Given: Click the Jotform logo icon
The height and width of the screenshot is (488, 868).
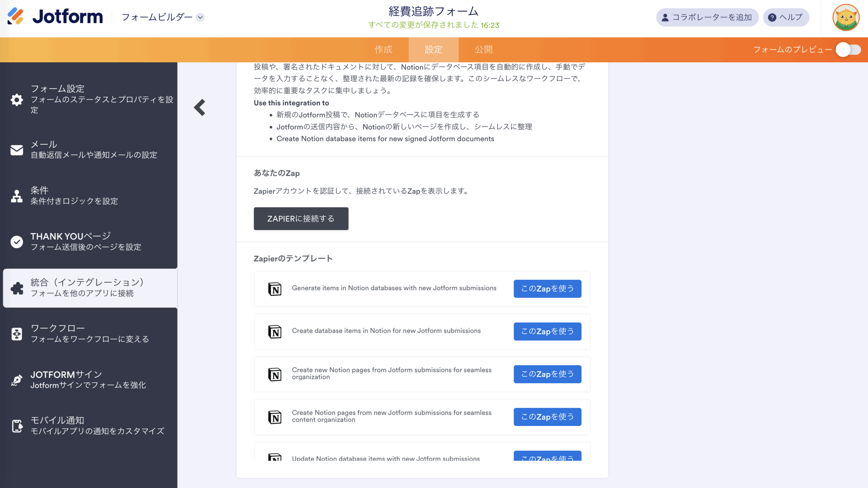Looking at the screenshot, I should point(16,16).
